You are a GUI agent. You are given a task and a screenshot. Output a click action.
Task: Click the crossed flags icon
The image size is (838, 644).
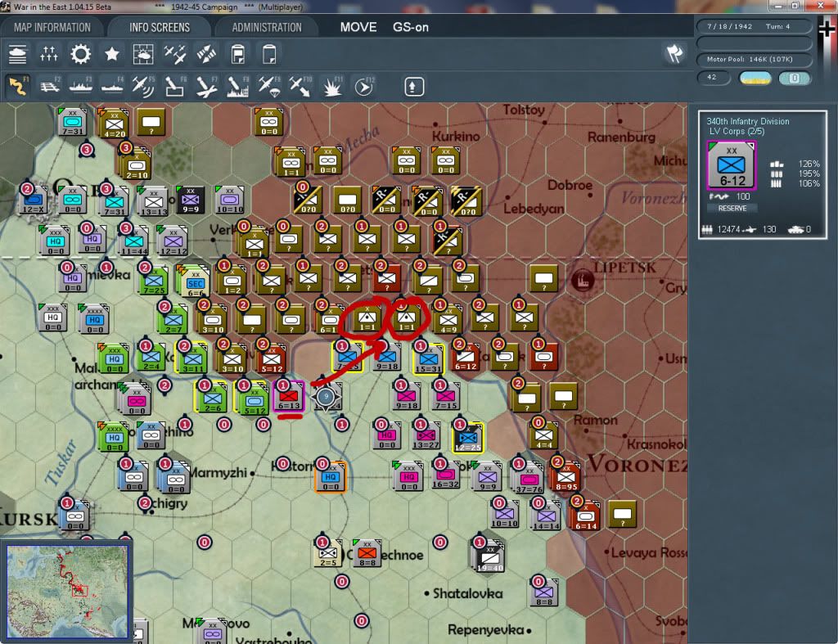click(x=674, y=53)
